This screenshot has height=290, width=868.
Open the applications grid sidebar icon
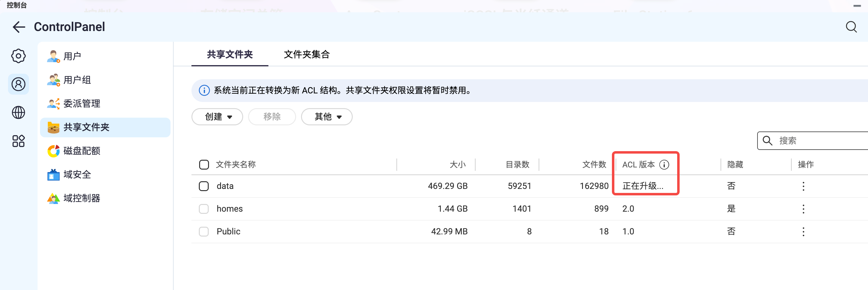click(x=18, y=141)
